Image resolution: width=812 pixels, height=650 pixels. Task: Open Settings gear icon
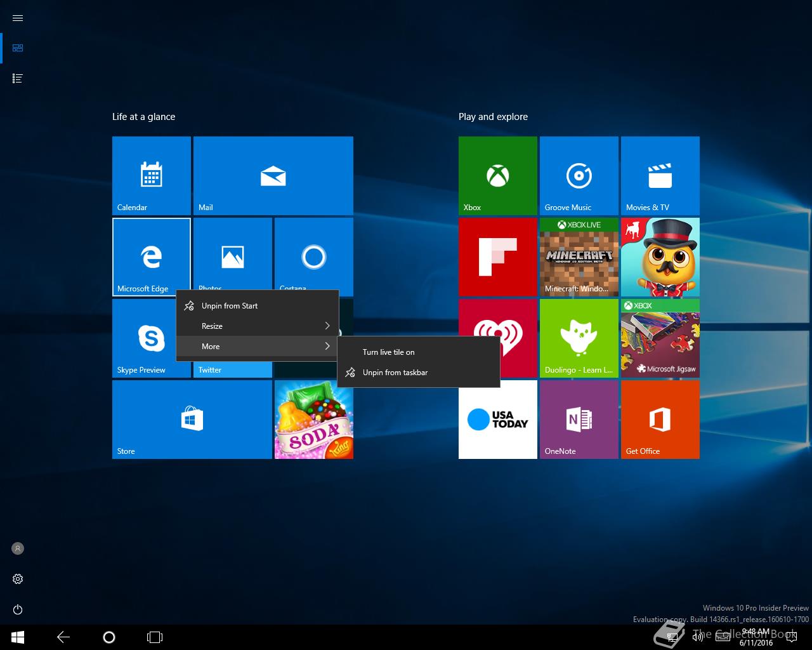pyautogui.click(x=18, y=579)
